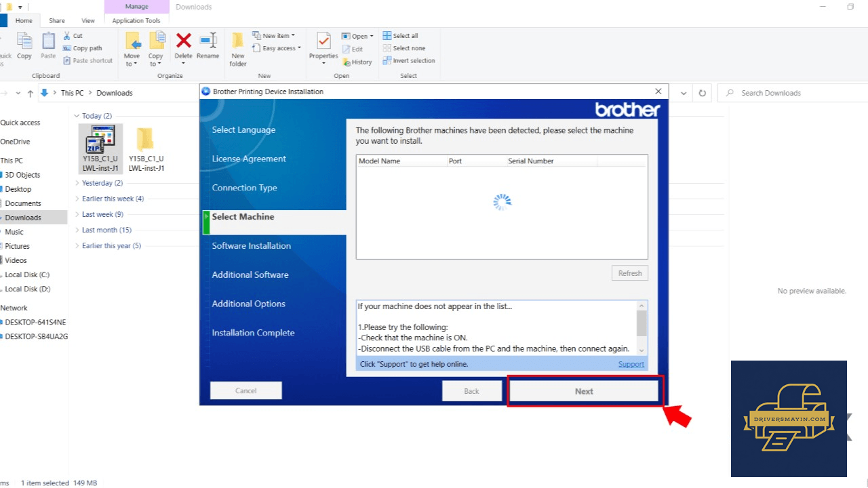Select Pictures in navigation pane

coord(17,246)
